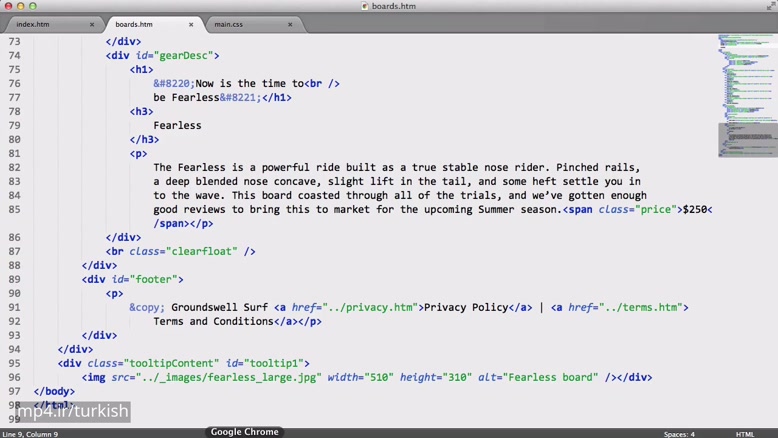Open the main.css tab
778x438 pixels.
[x=229, y=24]
